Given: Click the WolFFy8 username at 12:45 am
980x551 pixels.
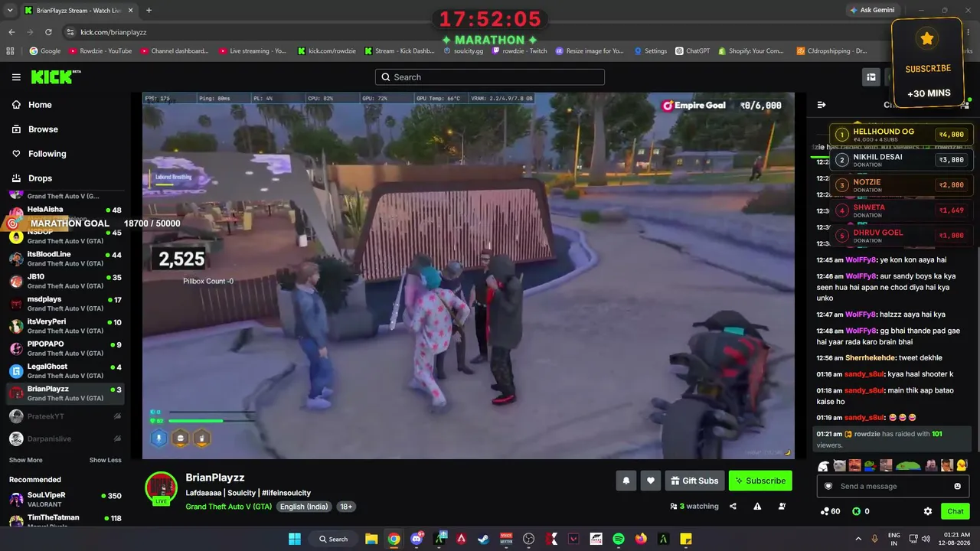Looking at the screenshot, I should [861, 259].
